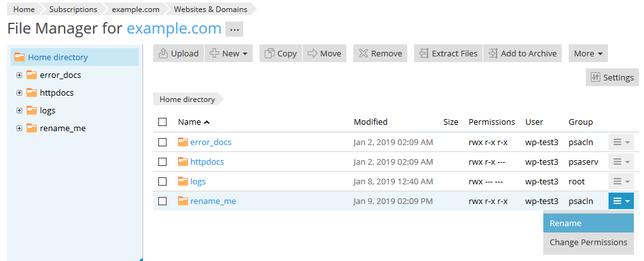
Task: Tick the checkbox for error_docs row
Action: (x=163, y=143)
